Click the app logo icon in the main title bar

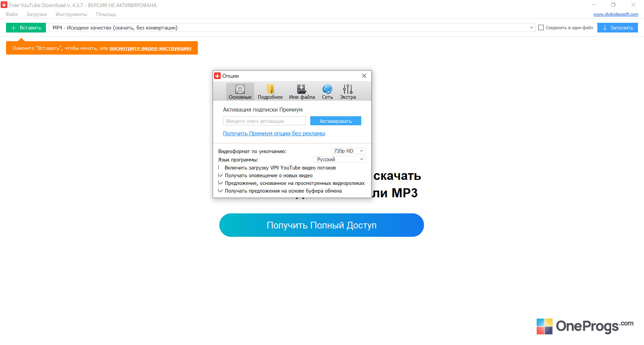click(x=4, y=5)
